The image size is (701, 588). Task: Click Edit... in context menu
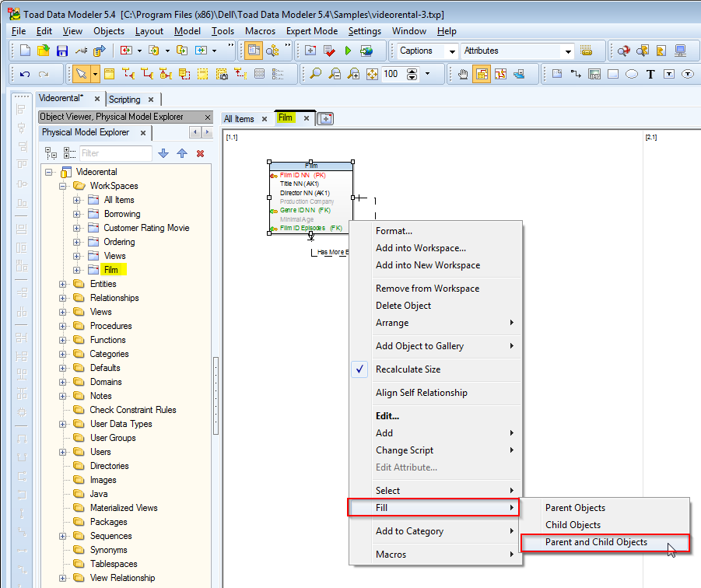[x=436, y=416]
